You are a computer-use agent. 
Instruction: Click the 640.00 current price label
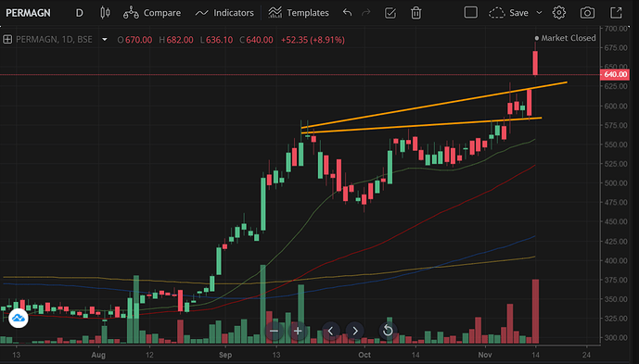click(x=615, y=74)
